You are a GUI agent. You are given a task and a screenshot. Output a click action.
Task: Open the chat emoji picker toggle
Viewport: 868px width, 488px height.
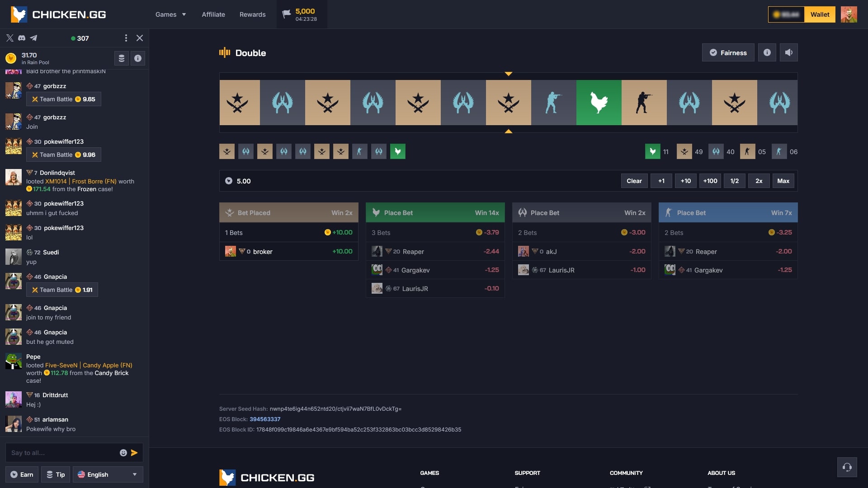pyautogui.click(x=123, y=452)
